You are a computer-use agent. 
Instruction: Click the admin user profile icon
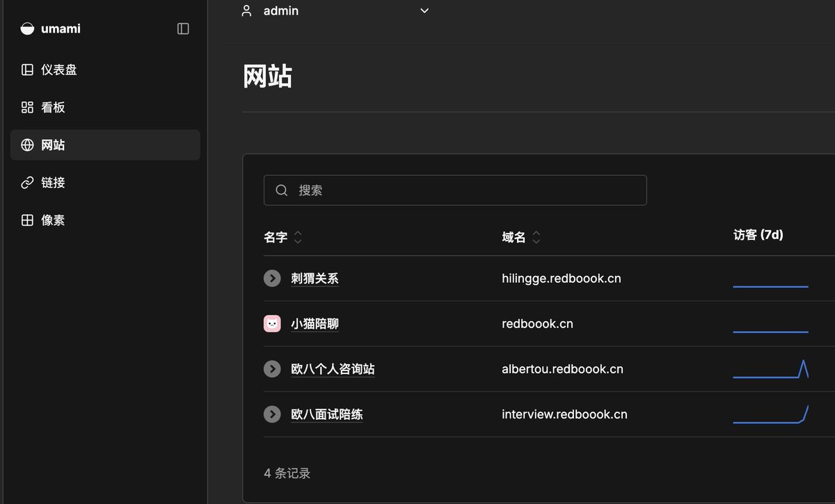246,10
